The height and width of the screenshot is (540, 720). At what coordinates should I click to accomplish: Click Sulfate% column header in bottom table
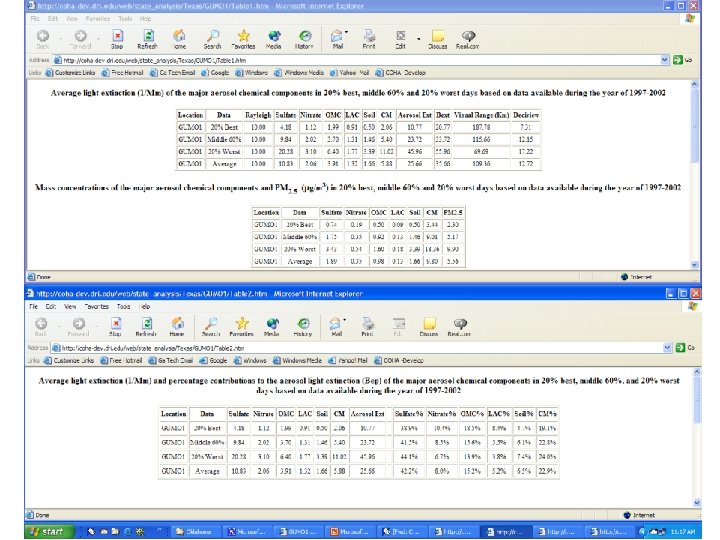click(x=409, y=413)
